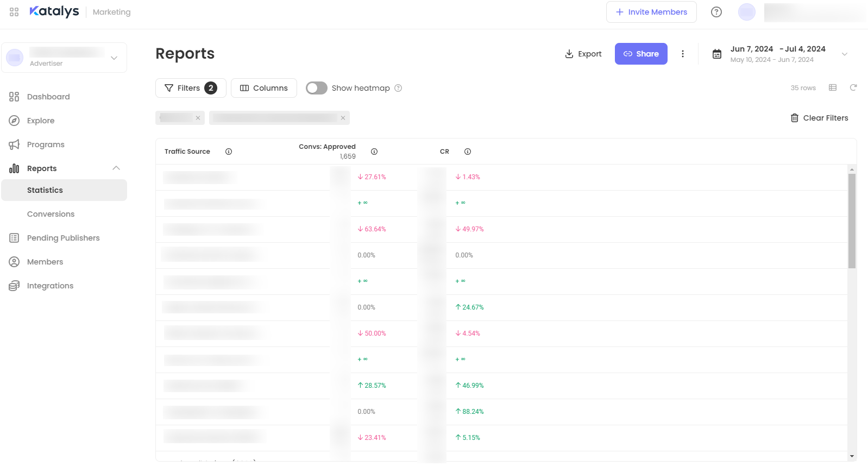Collapse the Reports sidebar section
The height and width of the screenshot is (466, 868).
click(x=116, y=168)
